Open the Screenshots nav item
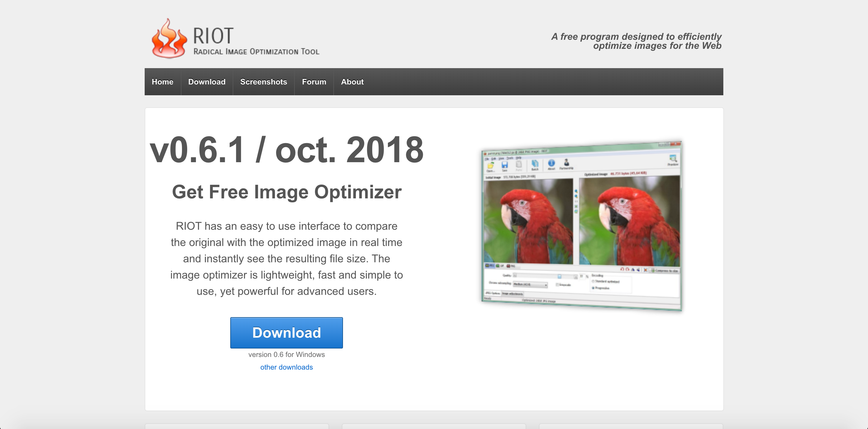 tap(263, 82)
